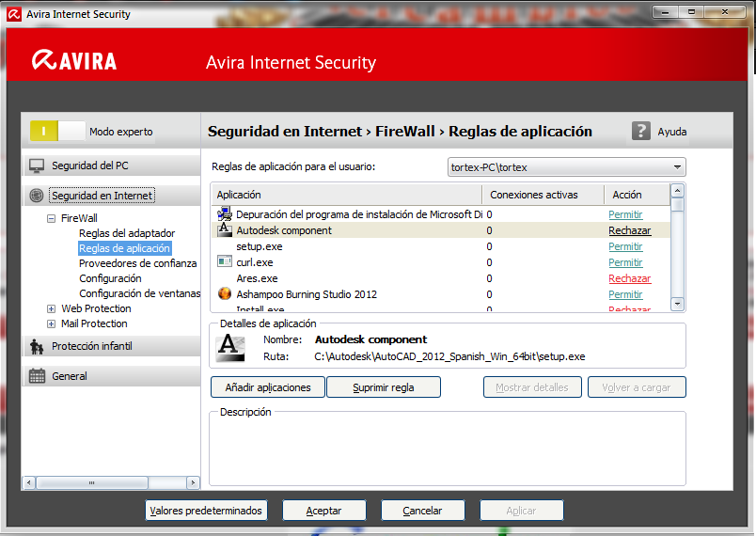Click the Seguridad del PC monitor icon
The width and height of the screenshot is (756, 536).
pos(37,166)
